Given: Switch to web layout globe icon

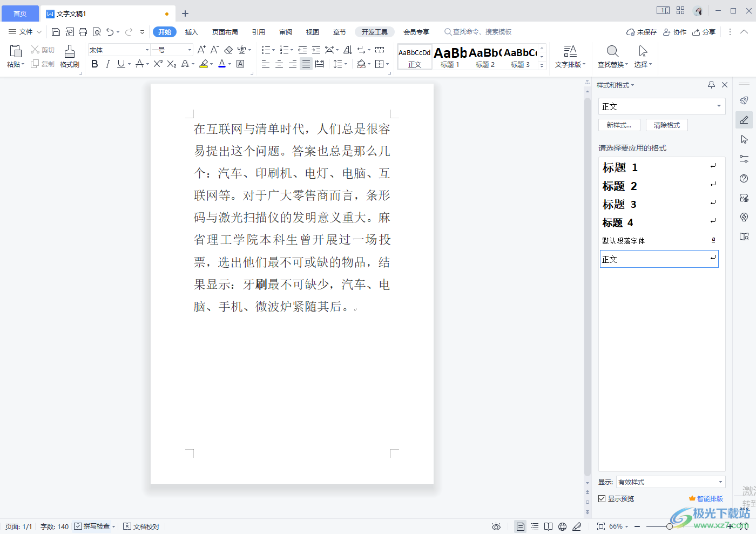Looking at the screenshot, I should coord(562,526).
